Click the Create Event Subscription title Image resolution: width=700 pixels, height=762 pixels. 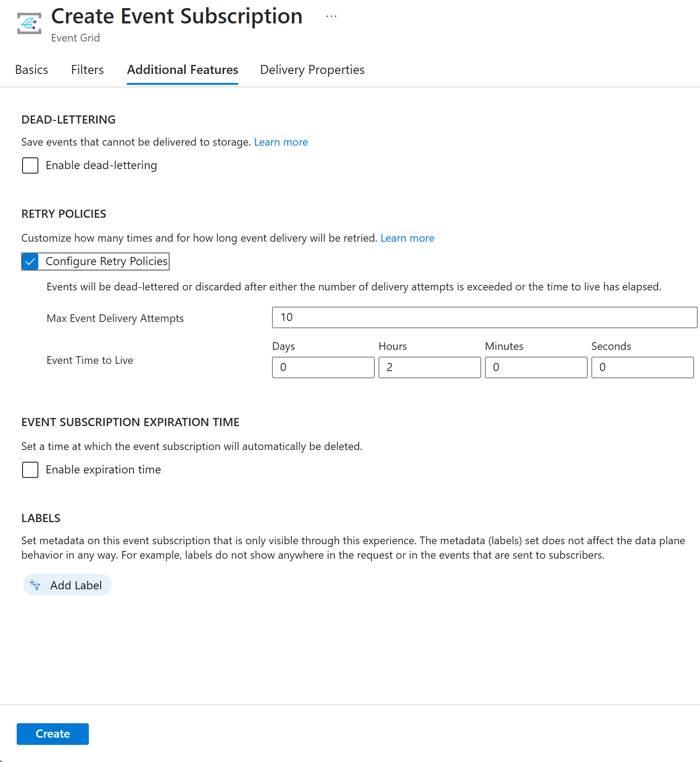[x=177, y=17]
